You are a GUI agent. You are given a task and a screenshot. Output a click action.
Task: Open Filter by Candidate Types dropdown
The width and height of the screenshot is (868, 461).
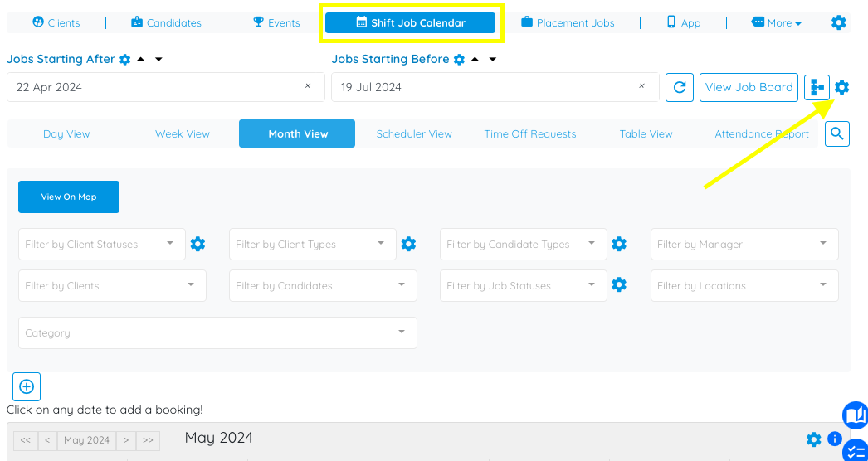[x=524, y=244]
